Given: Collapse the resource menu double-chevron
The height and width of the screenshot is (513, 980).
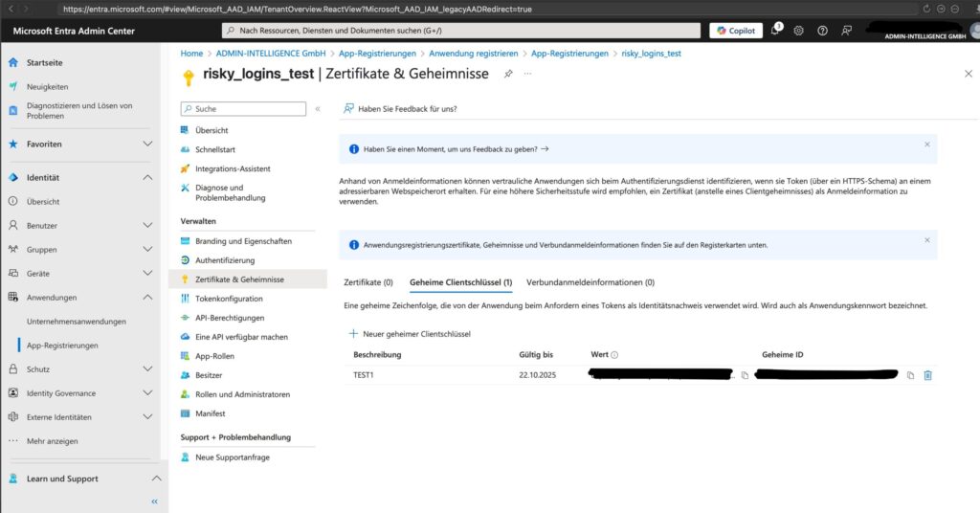Looking at the screenshot, I should click(318, 109).
